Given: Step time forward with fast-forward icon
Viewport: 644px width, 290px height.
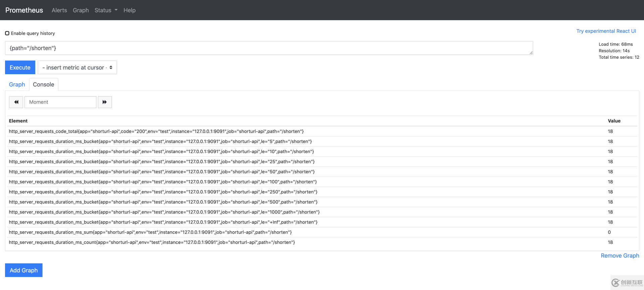Looking at the screenshot, I should coord(105,102).
